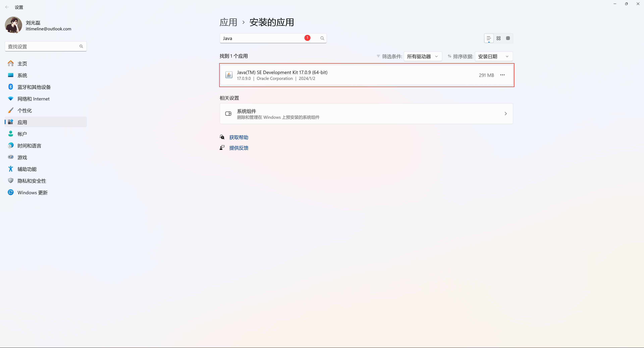
Task: Click into the Java app search box
Action: tap(273, 38)
